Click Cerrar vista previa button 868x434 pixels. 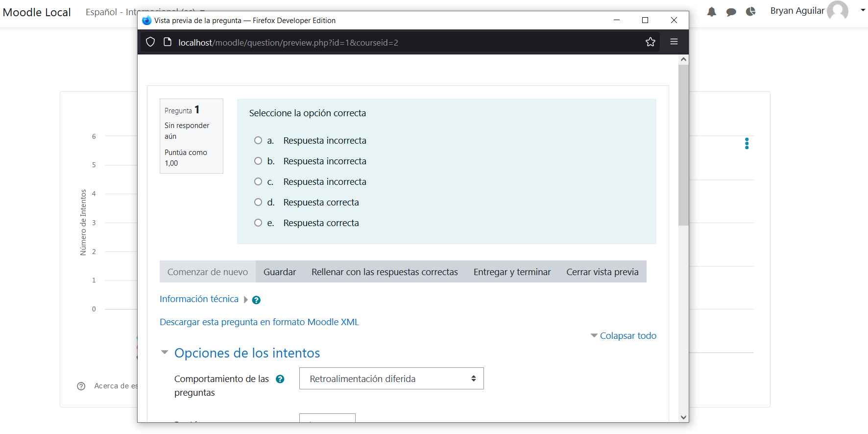click(603, 272)
